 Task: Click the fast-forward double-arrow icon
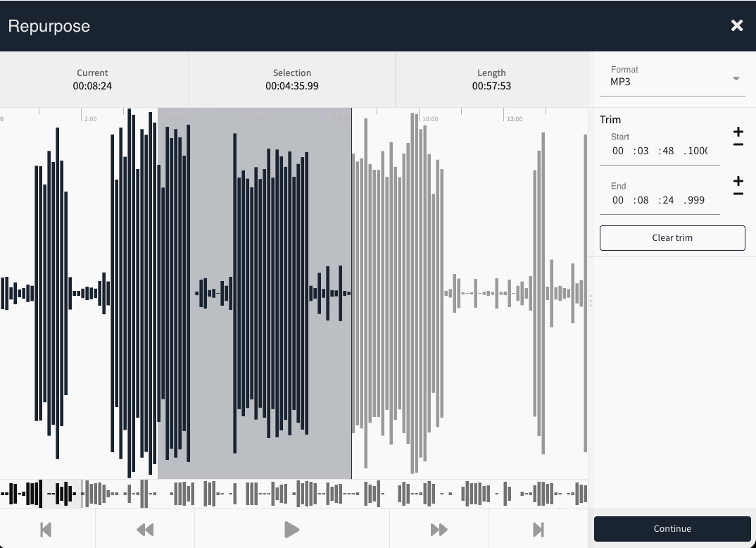tap(439, 529)
